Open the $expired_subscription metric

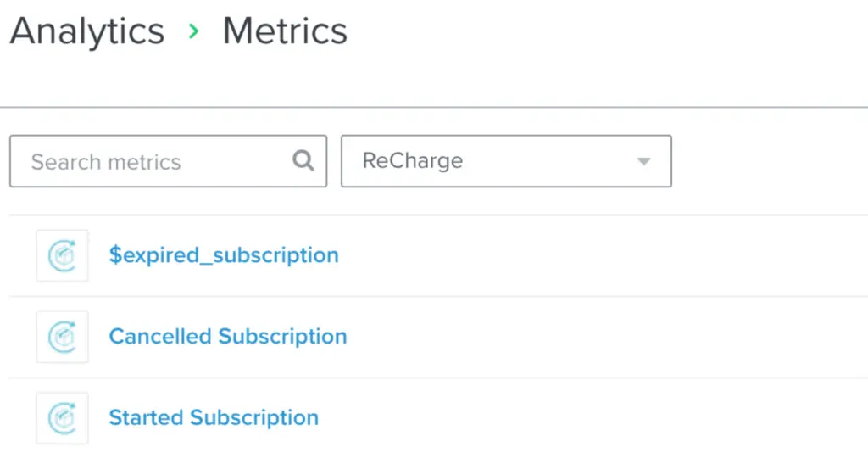(x=224, y=255)
